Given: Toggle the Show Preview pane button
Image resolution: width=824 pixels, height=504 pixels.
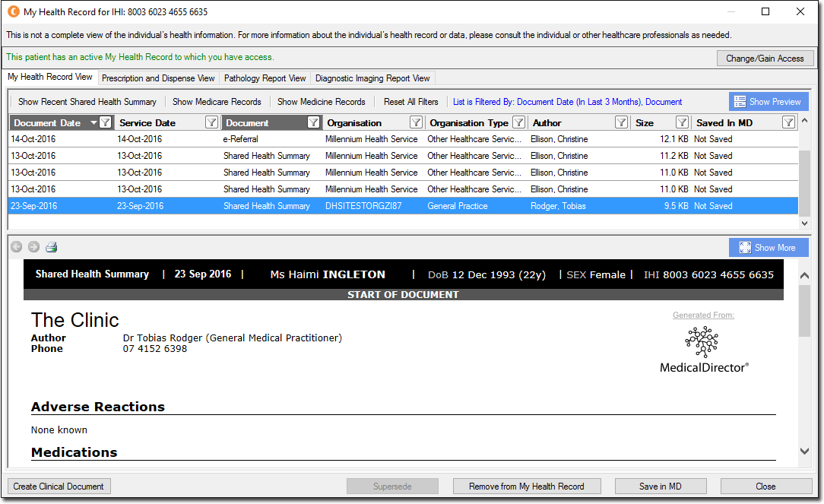Looking at the screenshot, I should [769, 101].
